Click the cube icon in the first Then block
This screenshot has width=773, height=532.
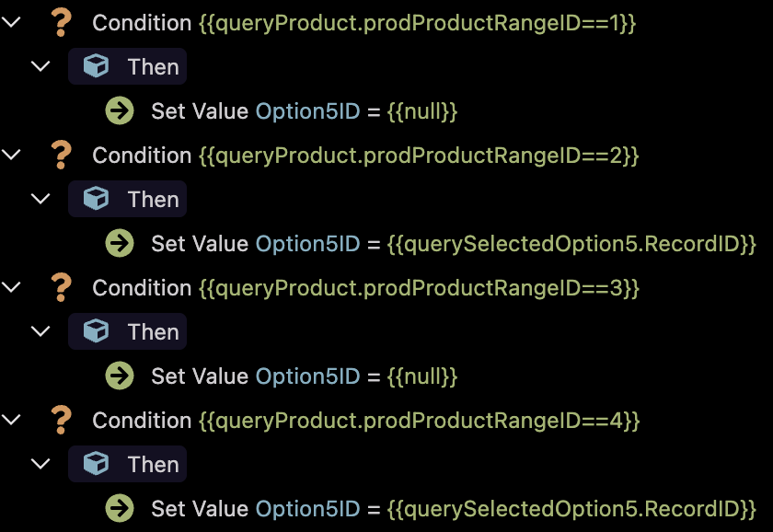[96, 66]
